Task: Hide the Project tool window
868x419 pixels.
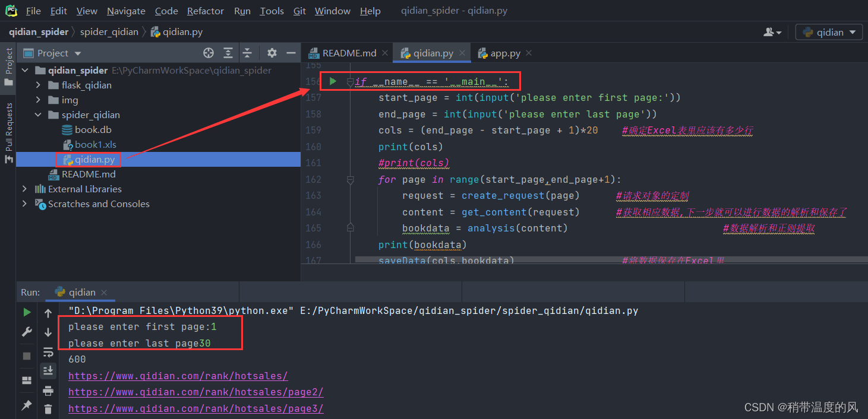Action: coord(291,53)
